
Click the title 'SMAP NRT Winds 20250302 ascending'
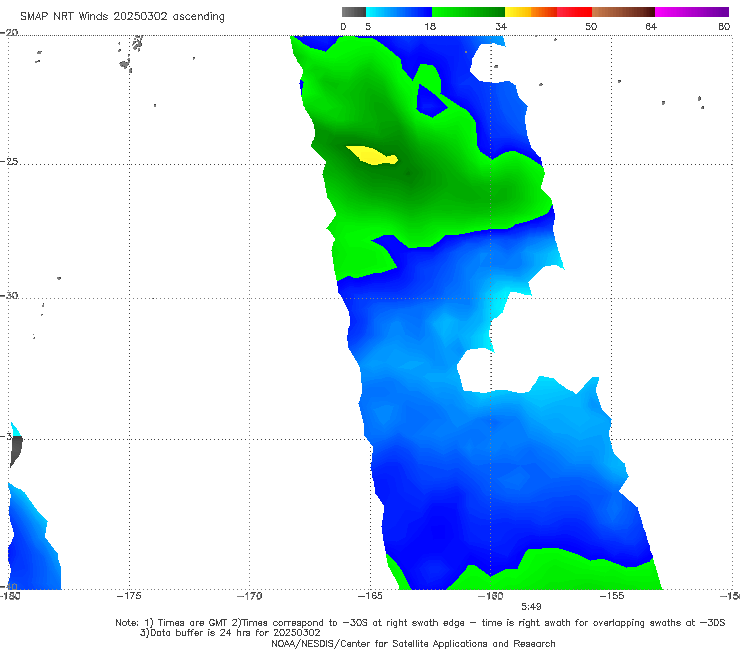coord(122,16)
